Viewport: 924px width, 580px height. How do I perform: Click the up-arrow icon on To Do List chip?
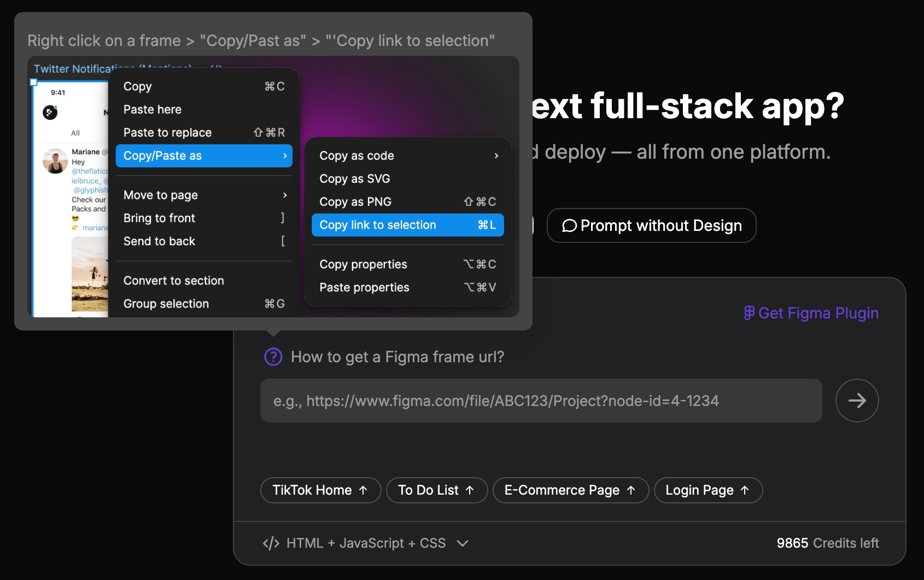tap(470, 490)
